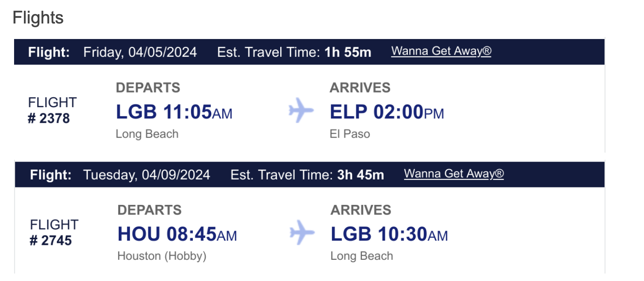The width and height of the screenshot is (644, 281).
Task: Select the LGB 10:30AM arrival time
Action: point(389,234)
